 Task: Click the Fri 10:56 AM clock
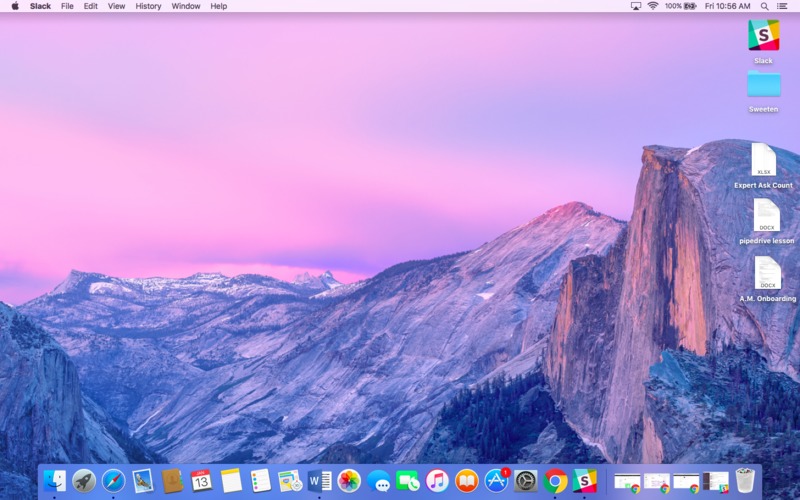(728, 6)
